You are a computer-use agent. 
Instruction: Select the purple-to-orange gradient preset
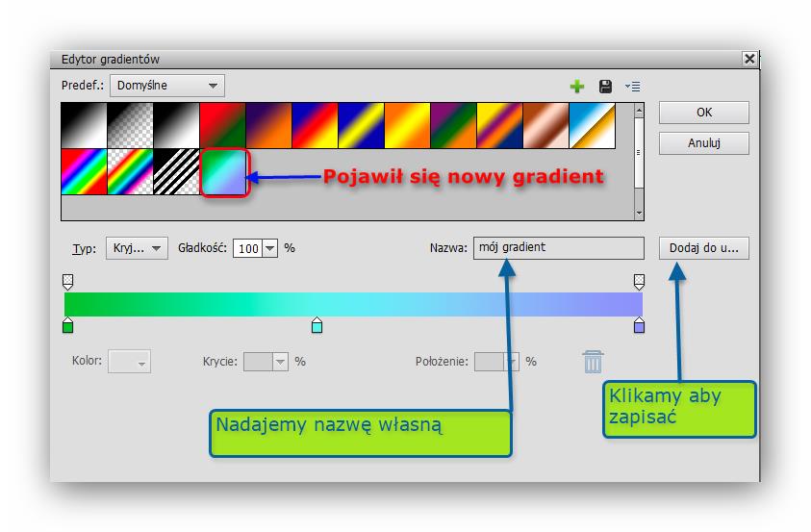pos(268,126)
